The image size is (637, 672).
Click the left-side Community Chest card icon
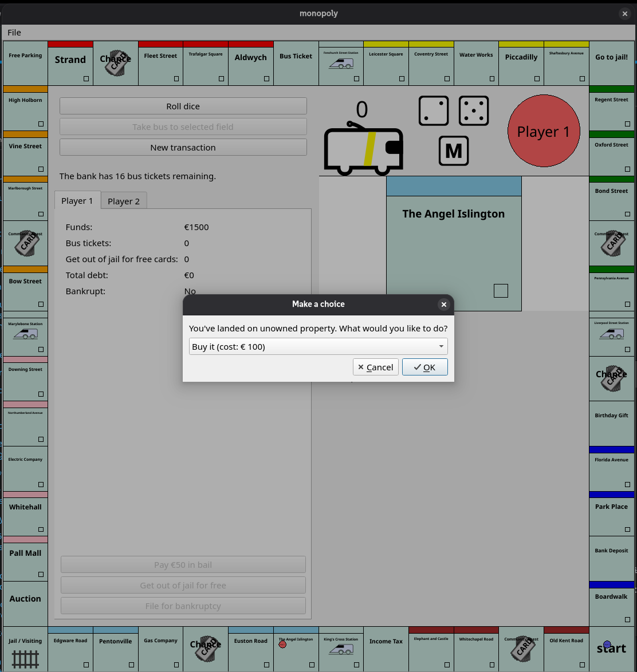pos(25,243)
